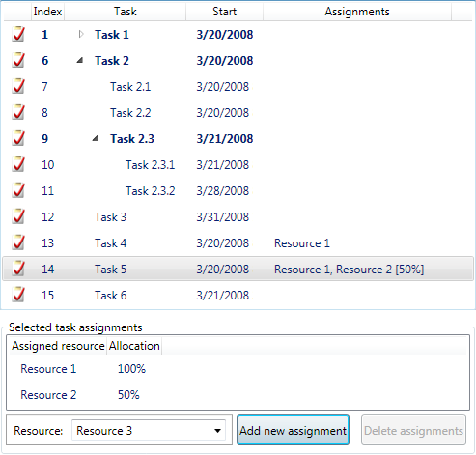Select Resource 2 in assignments list

point(48,395)
